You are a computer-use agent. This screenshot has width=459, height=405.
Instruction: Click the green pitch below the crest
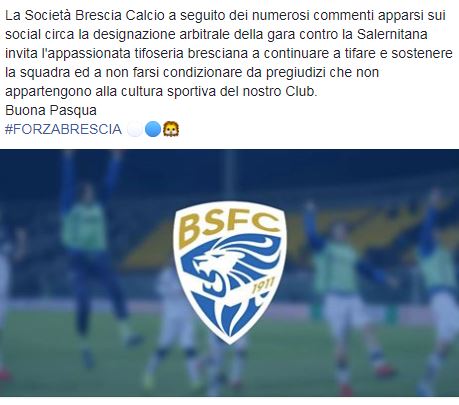tap(230, 370)
